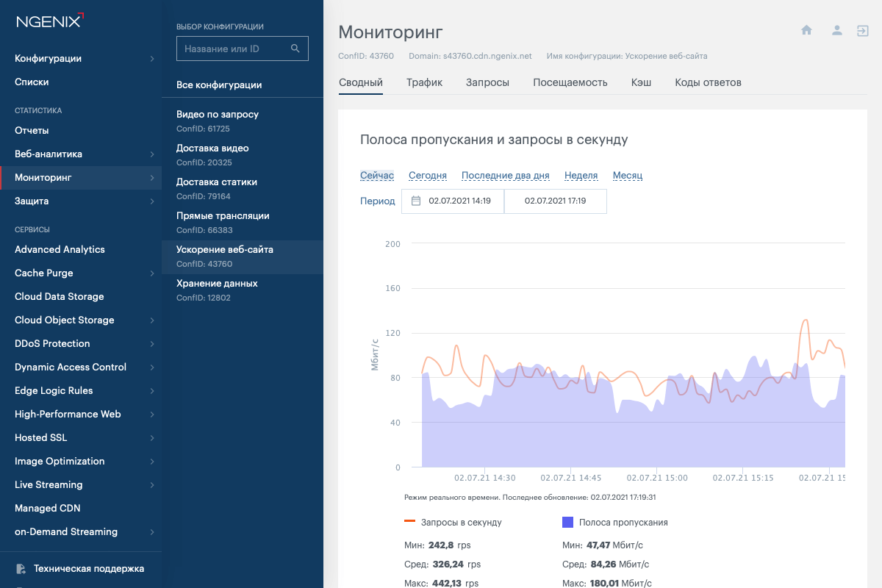Click the ConfID: 43760 header text
882x588 pixels.
366,56
